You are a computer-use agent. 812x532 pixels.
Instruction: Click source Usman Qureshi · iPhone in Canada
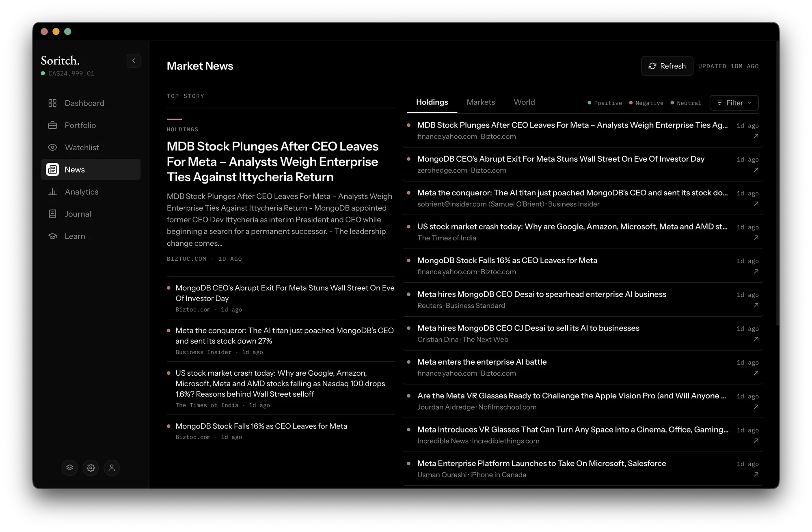472,475
